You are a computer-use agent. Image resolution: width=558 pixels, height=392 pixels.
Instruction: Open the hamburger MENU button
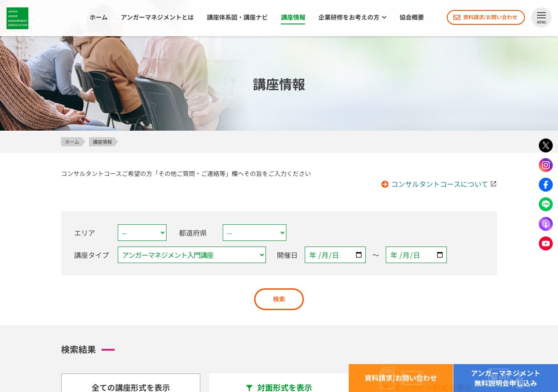click(541, 17)
